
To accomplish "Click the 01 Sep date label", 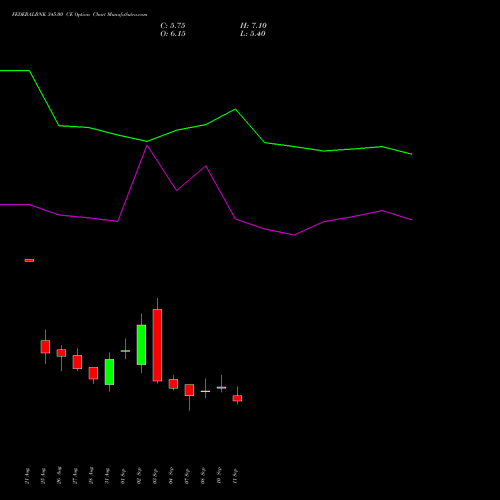I will [123, 476].
